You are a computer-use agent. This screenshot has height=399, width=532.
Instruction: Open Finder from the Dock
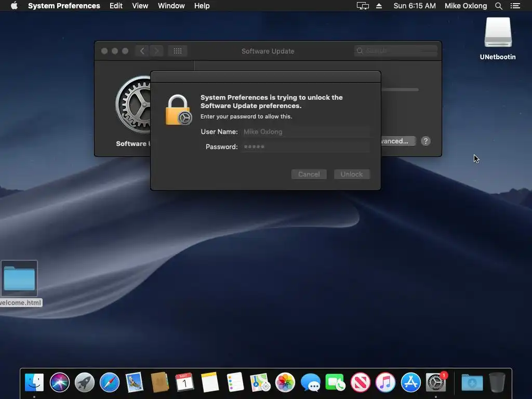point(34,382)
